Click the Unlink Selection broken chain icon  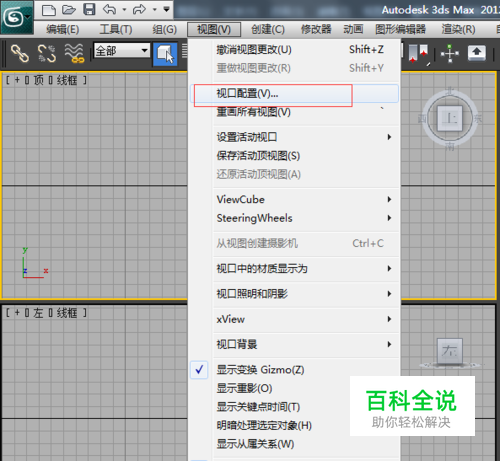(x=46, y=53)
